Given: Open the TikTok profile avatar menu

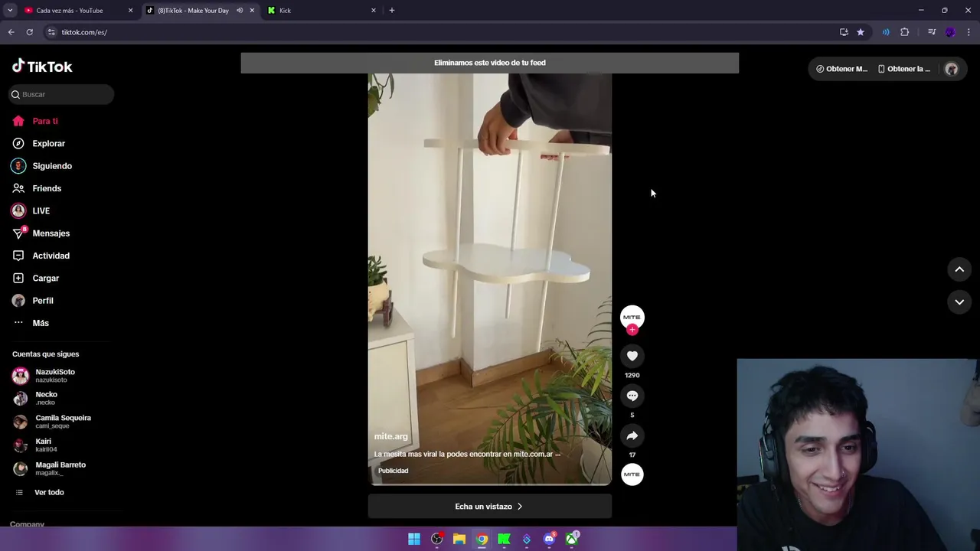Looking at the screenshot, I should point(952,69).
